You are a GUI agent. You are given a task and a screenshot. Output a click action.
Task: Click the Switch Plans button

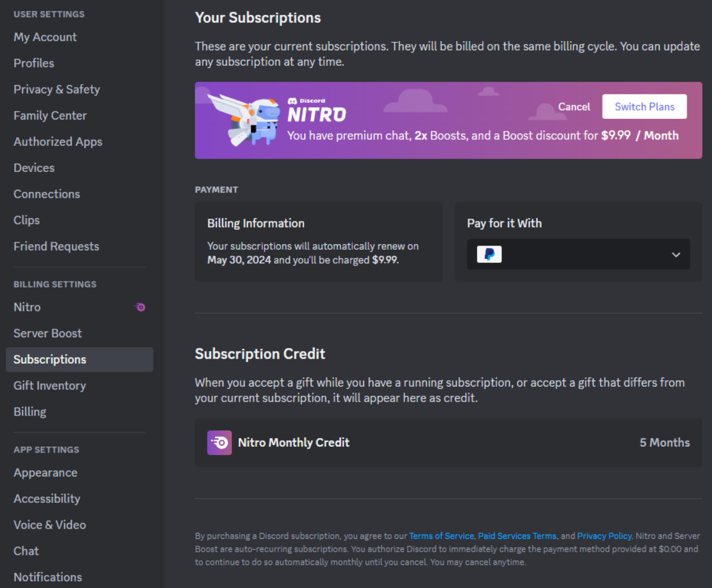click(645, 107)
